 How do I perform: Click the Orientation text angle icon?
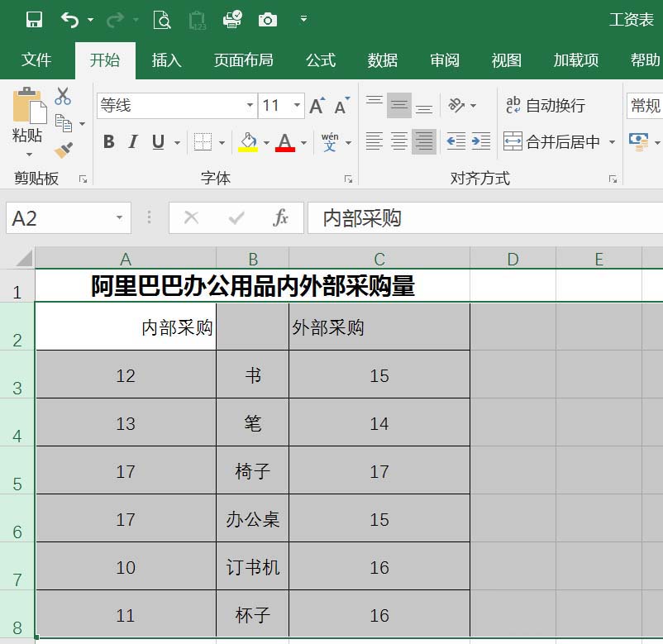tap(456, 105)
